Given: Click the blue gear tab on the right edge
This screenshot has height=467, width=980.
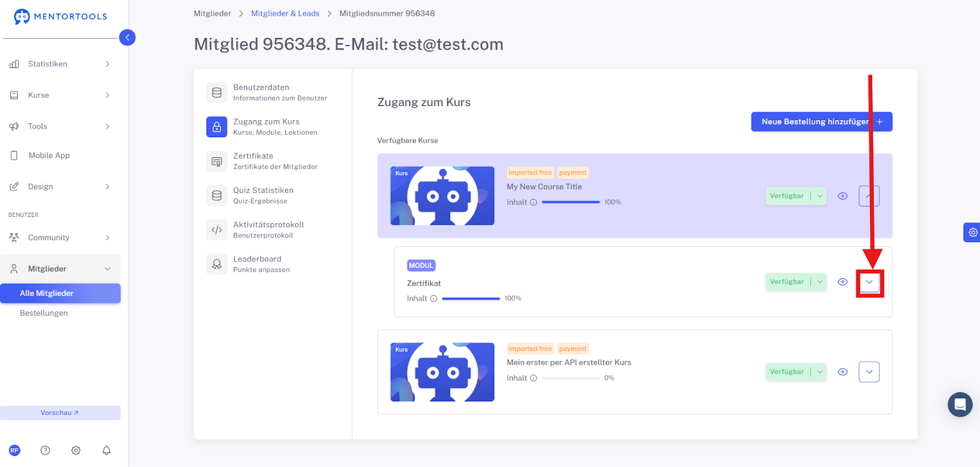Looking at the screenshot, I should click(x=972, y=232).
